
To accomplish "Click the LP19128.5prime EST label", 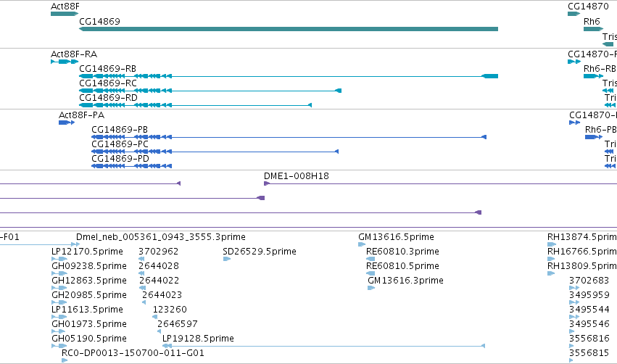I will (x=198, y=339).
